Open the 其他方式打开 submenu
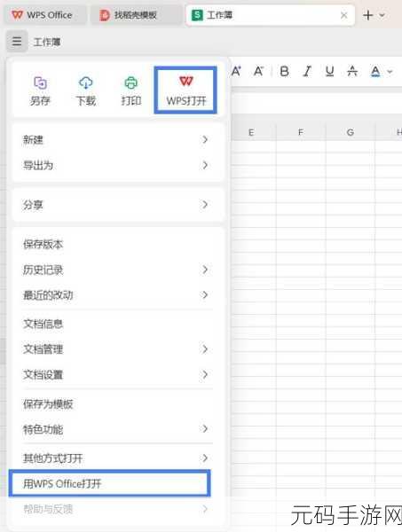402x532 pixels. coord(117,458)
